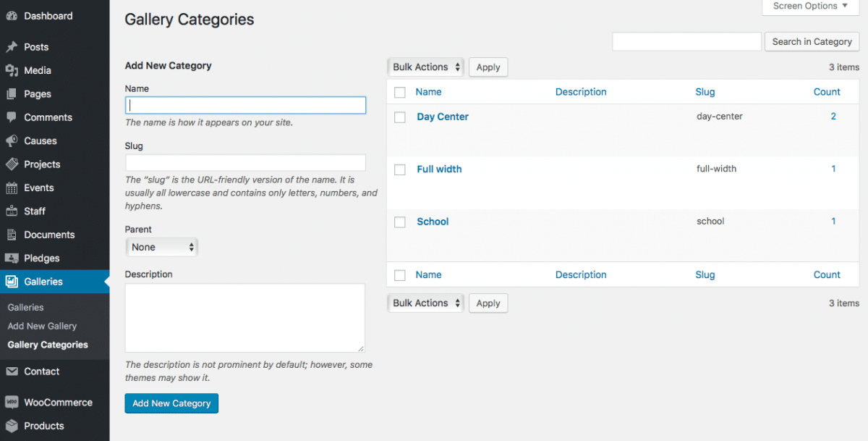The image size is (868, 441).
Task: Open the Full width category link
Action: [439, 169]
